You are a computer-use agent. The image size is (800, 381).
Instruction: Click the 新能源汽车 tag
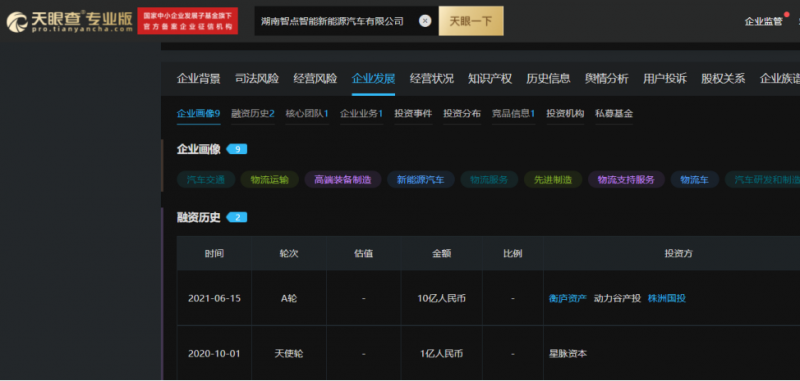pyautogui.click(x=421, y=180)
